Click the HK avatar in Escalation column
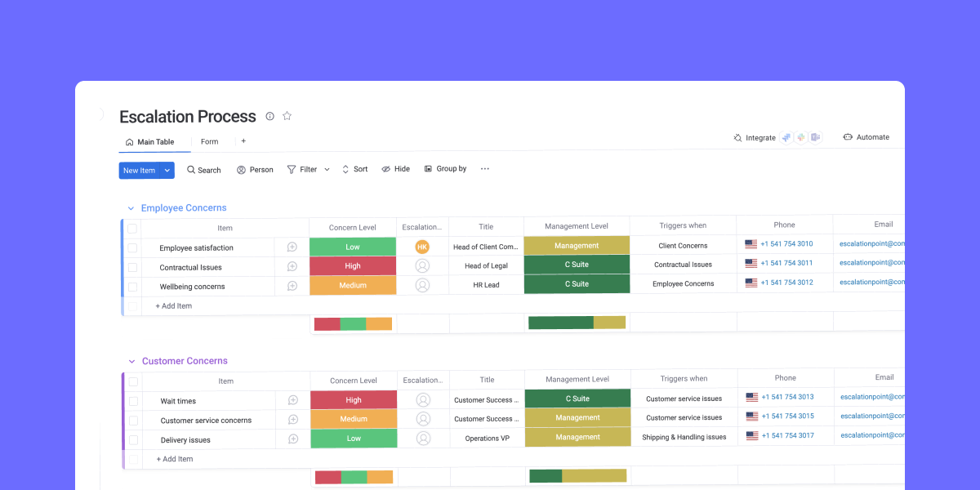The width and height of the screenshot is (980, 490). (x=422, y=247)
